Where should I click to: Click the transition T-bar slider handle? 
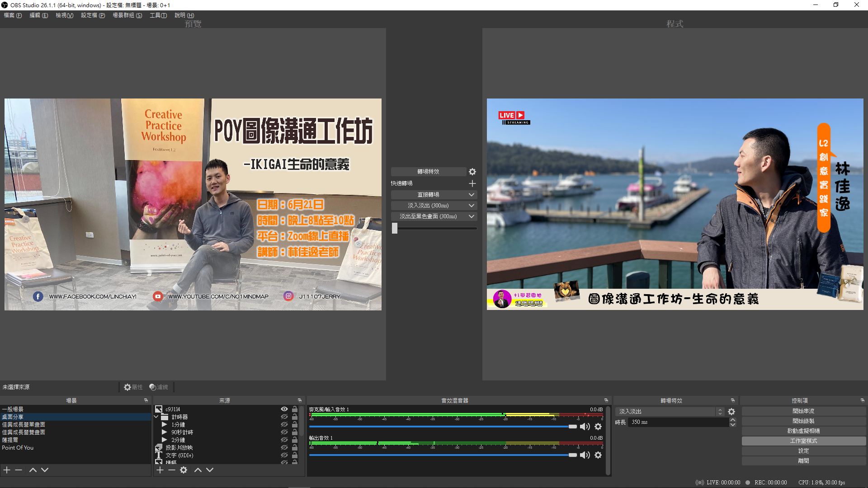point(395,228)
